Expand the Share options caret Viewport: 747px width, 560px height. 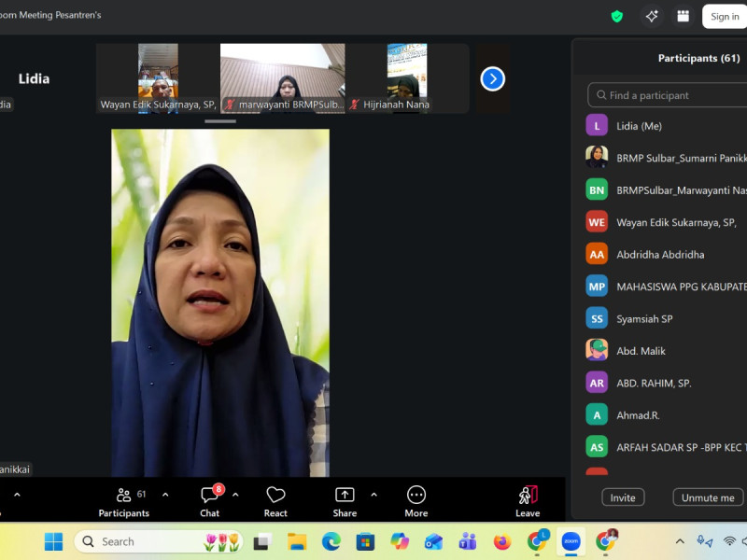[x=373, y=495]
